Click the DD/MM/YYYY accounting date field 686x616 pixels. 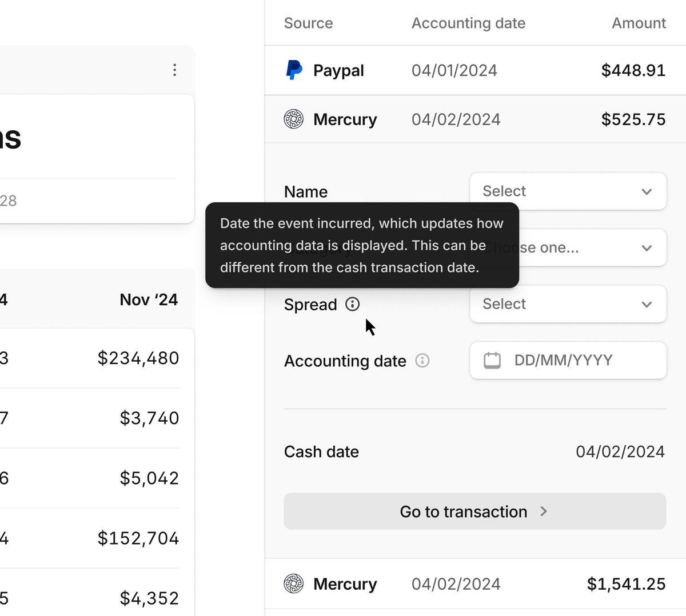coord(568,360)
